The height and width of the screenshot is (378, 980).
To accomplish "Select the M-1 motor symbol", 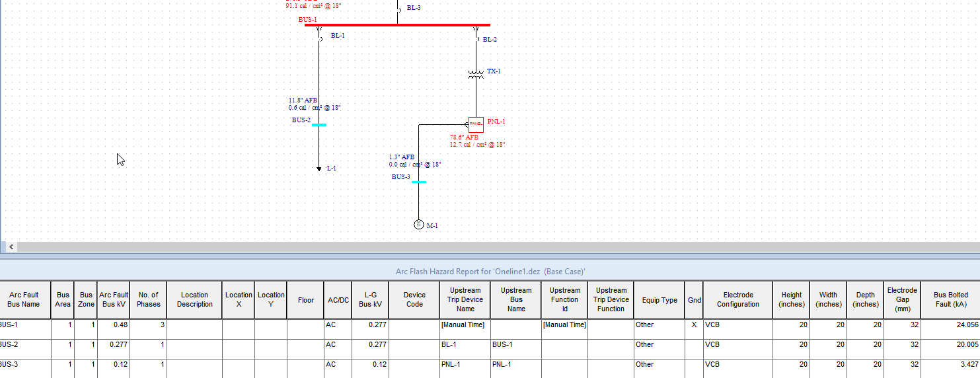I will [x=418, y=225].
